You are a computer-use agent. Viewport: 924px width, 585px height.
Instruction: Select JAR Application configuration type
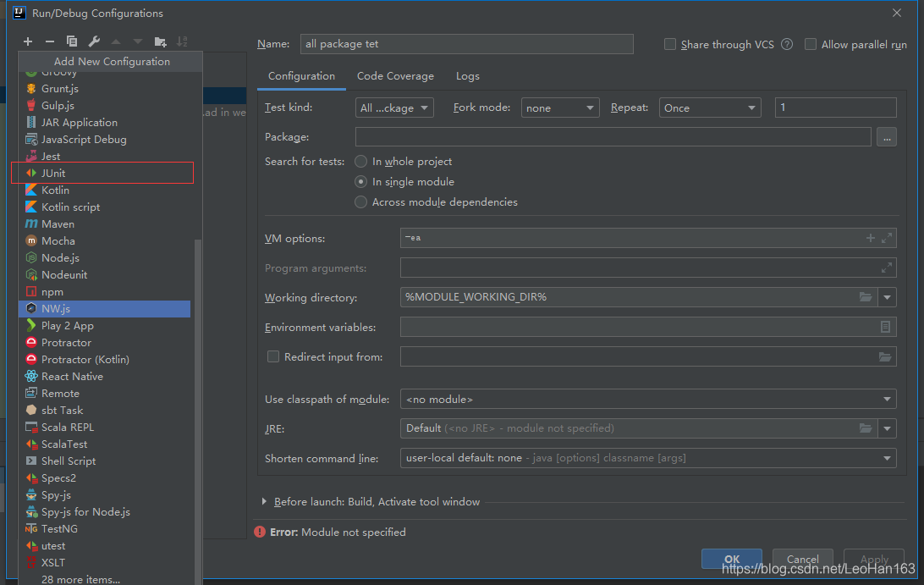click(x=105, y=122)
